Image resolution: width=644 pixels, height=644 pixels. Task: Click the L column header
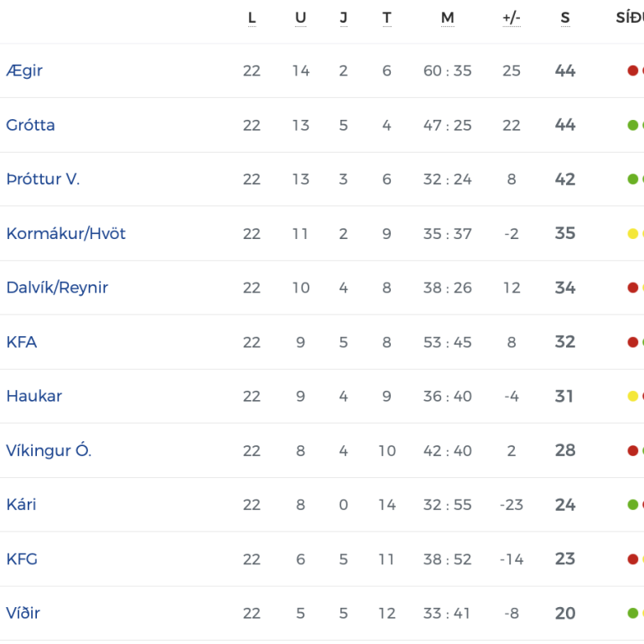(x=252, y=18)
